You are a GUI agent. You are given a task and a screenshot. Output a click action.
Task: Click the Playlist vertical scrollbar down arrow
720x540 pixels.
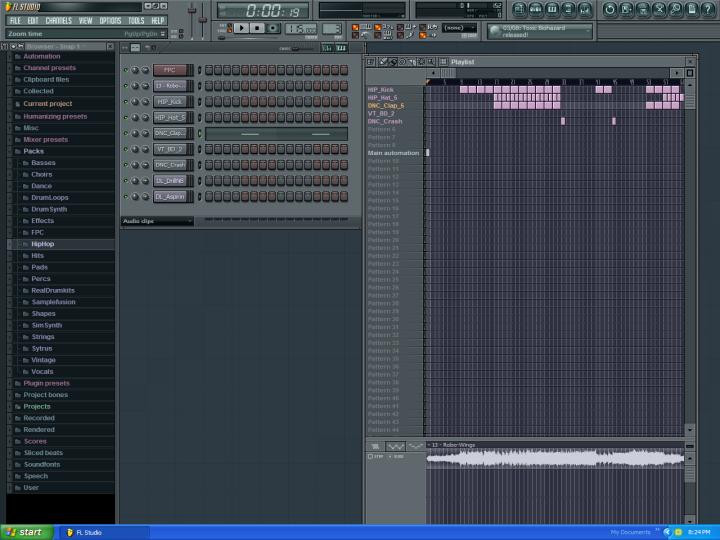[x=690, y=430]
